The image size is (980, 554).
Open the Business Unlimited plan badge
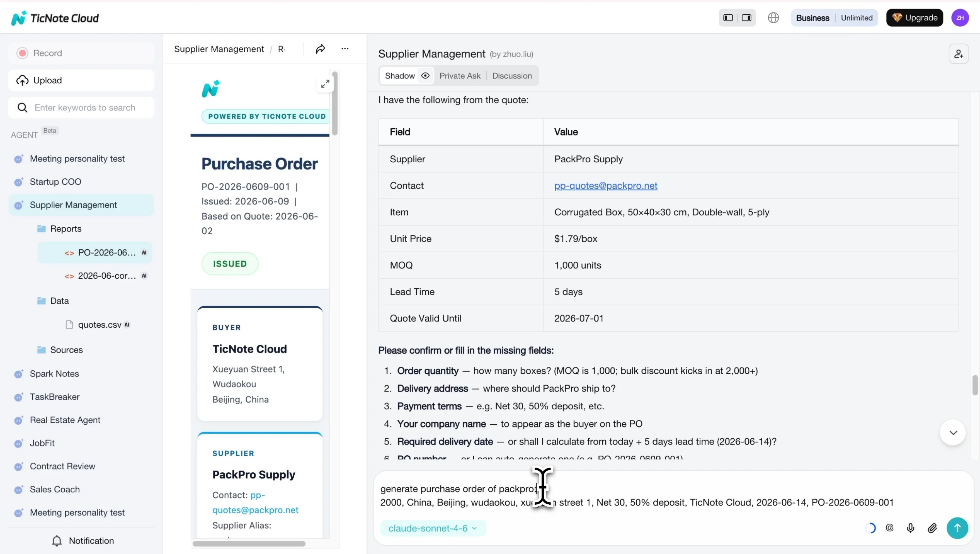pos(834,18)
